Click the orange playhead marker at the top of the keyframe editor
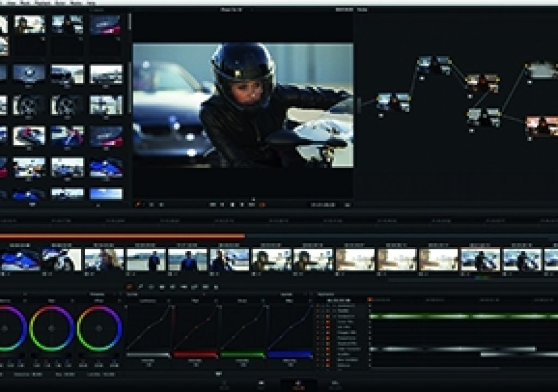Viewport: 558px width, 392px height. [370, 300]
